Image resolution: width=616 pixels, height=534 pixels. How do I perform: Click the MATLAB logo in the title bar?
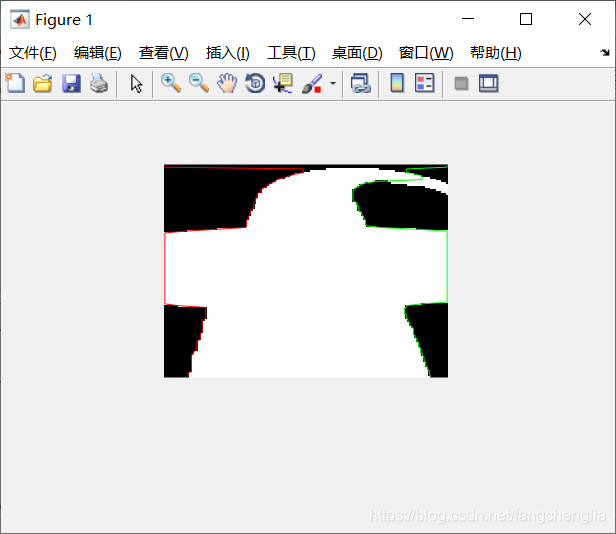pyautogui.click(x=20, y=19)
